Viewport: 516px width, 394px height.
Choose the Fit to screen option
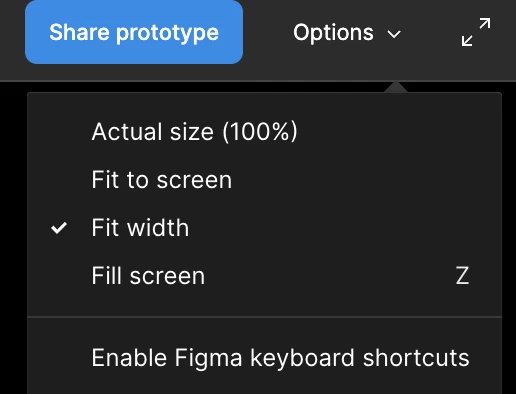coord(264,180)
